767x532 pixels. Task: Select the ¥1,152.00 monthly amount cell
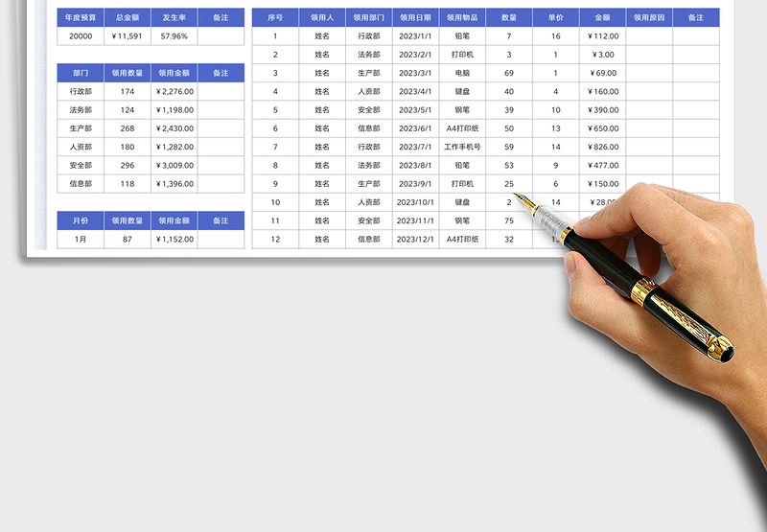[174, 239]
